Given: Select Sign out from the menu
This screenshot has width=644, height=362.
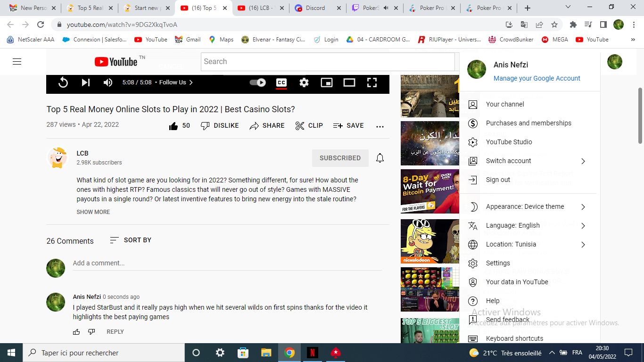Looking at the screenshot, I should pyautogui.click(x=530, y=180).
